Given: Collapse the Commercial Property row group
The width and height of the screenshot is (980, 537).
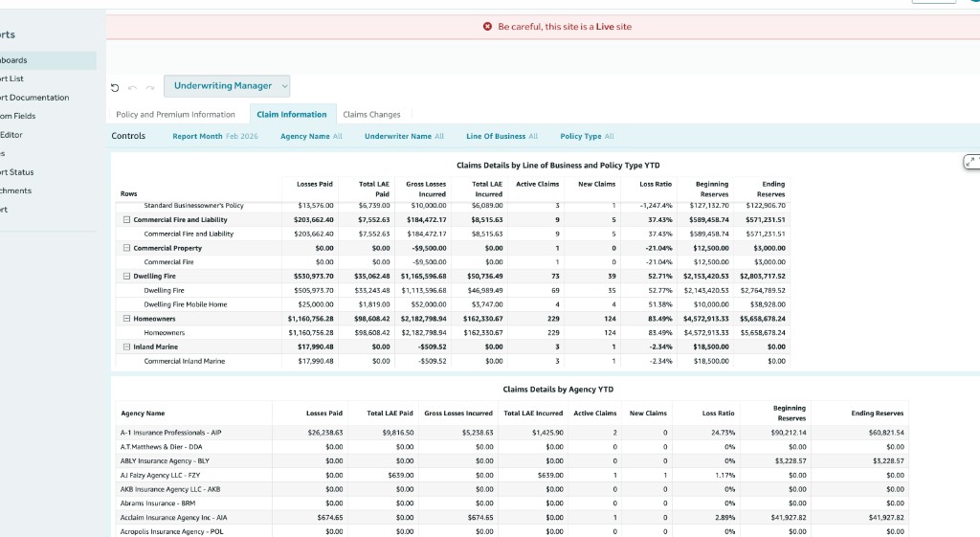Looking at the screenshot, I should pyautogui.click(x=126, y=248).
